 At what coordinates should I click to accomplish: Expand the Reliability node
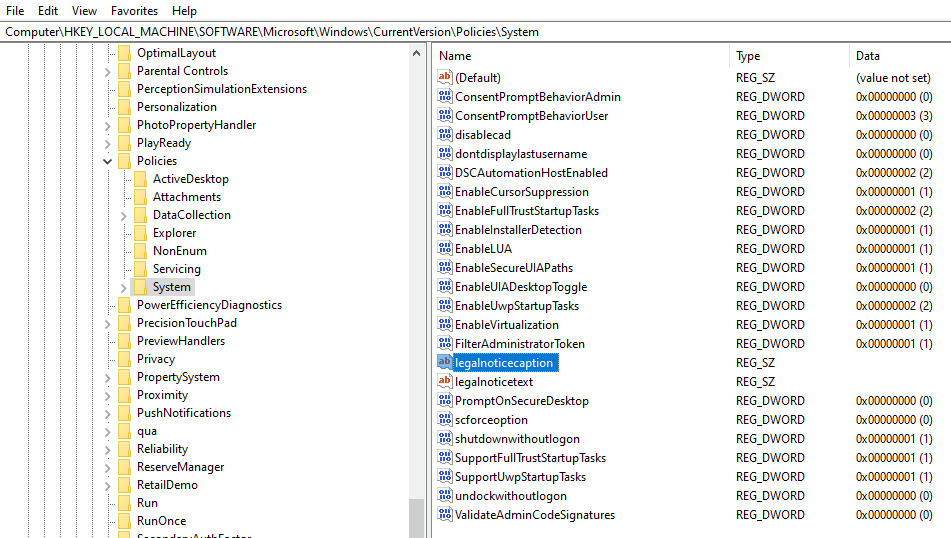[107, 449]
